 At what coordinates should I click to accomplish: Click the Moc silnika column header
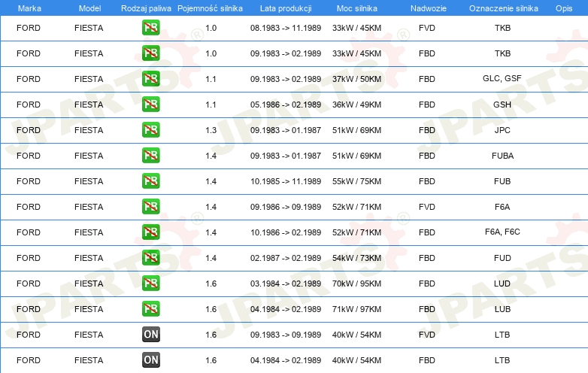coord(356,8)
